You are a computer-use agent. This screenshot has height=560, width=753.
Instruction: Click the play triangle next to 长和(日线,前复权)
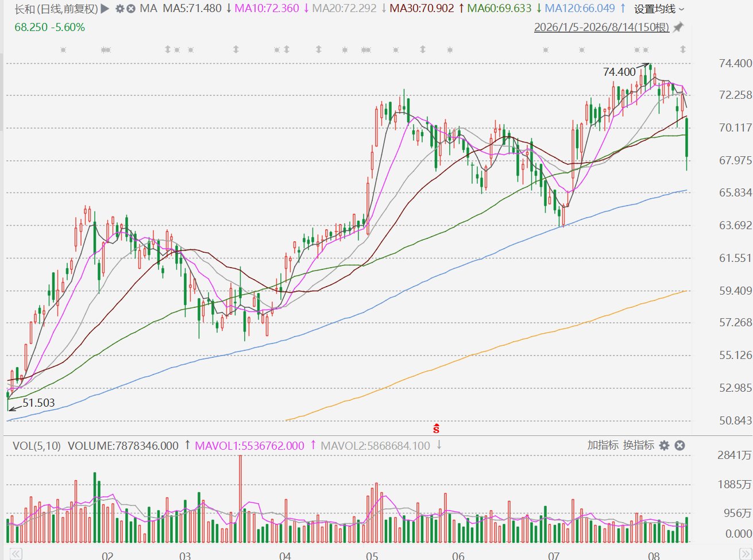105,9
